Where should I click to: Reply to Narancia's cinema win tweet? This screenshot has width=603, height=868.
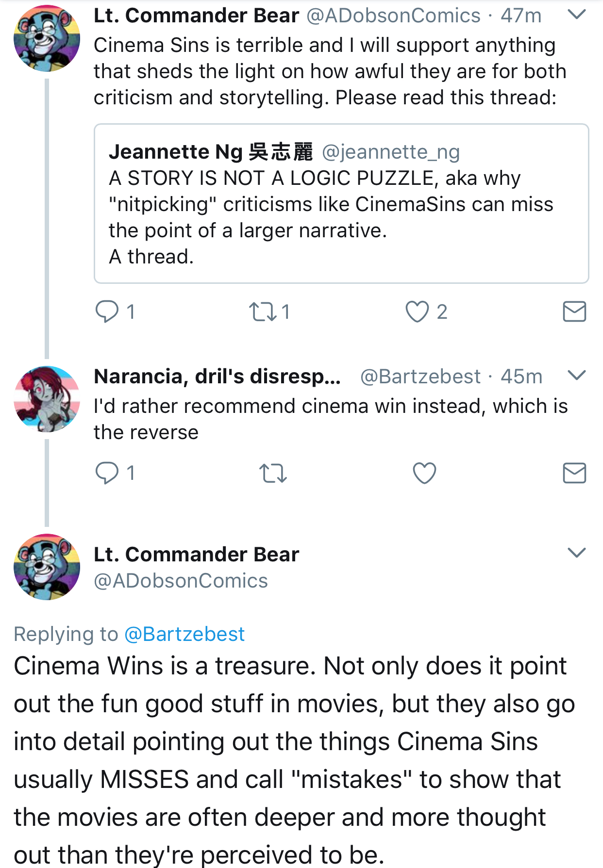(107, 473)
